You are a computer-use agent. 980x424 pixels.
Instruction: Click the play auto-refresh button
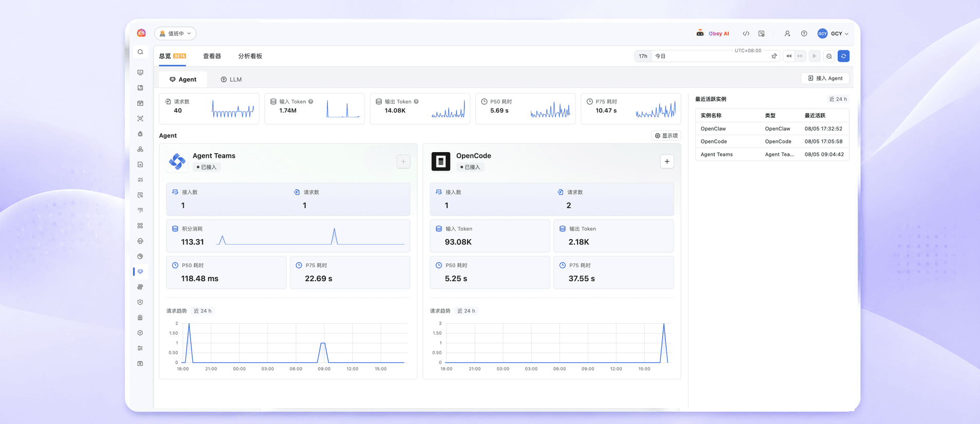pos(815,56)
